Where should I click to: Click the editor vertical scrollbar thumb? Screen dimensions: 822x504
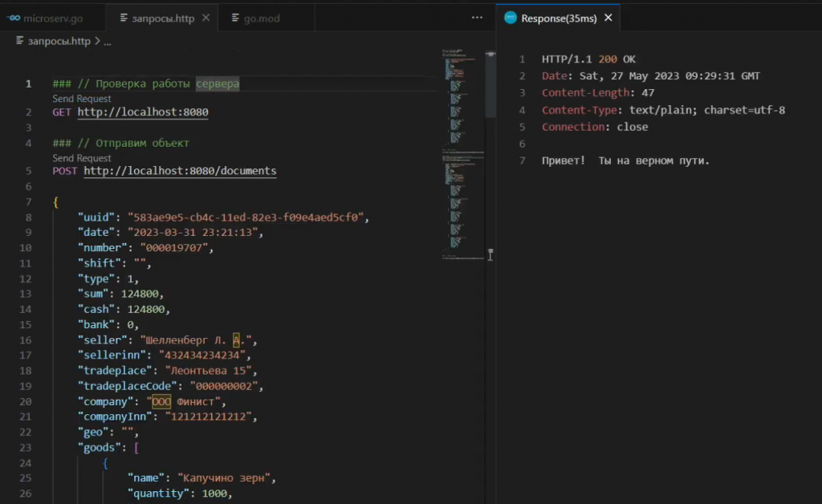point(490,85)
